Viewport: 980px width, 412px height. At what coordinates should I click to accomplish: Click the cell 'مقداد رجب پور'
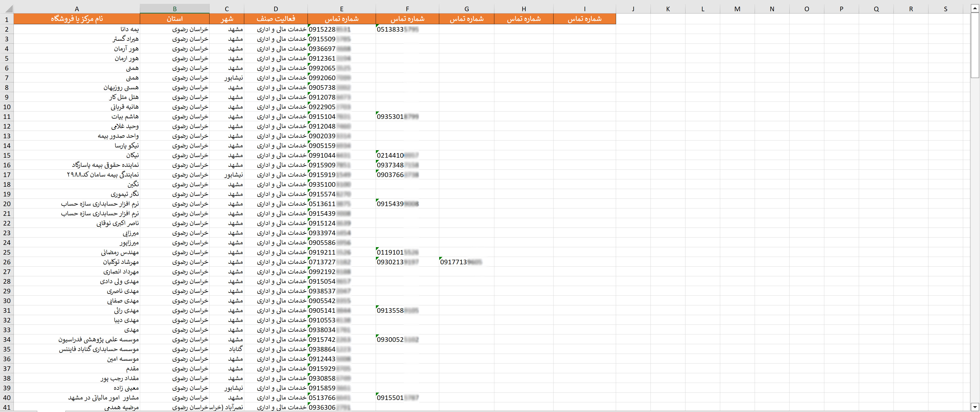(77, 379)
